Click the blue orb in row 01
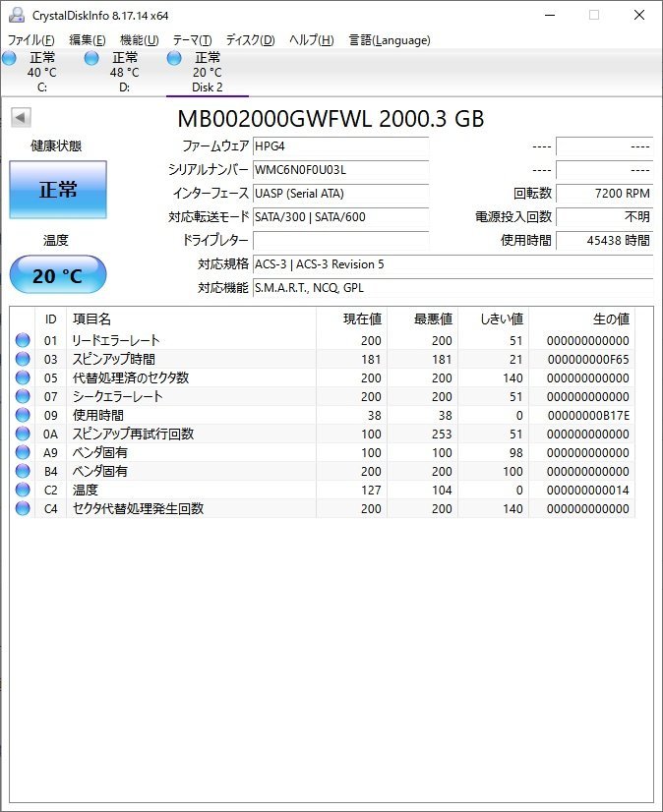Image resolution: width=663 pixels, height=812 pixels. [x=23, y=340]
